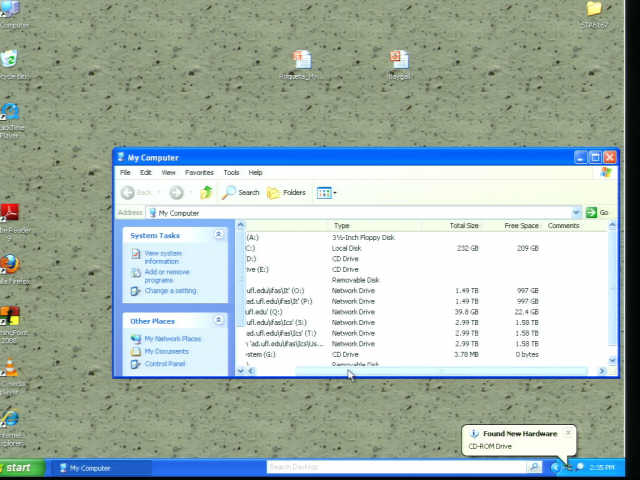Select the Local Disk type entry
The image size is (640, 480).
(x=347, y=248)
